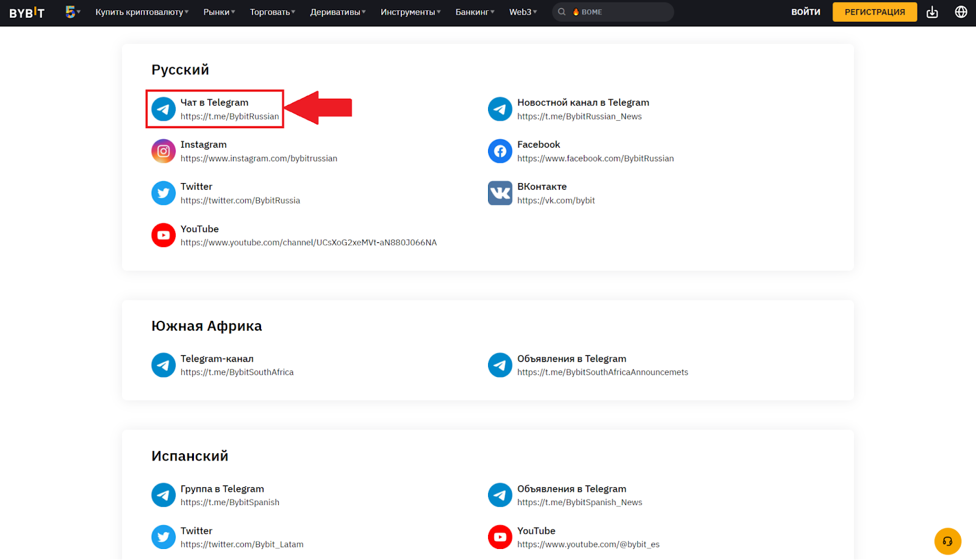Open the app download icon
Screen dimensions: 976x560
[x=932, y=12]
